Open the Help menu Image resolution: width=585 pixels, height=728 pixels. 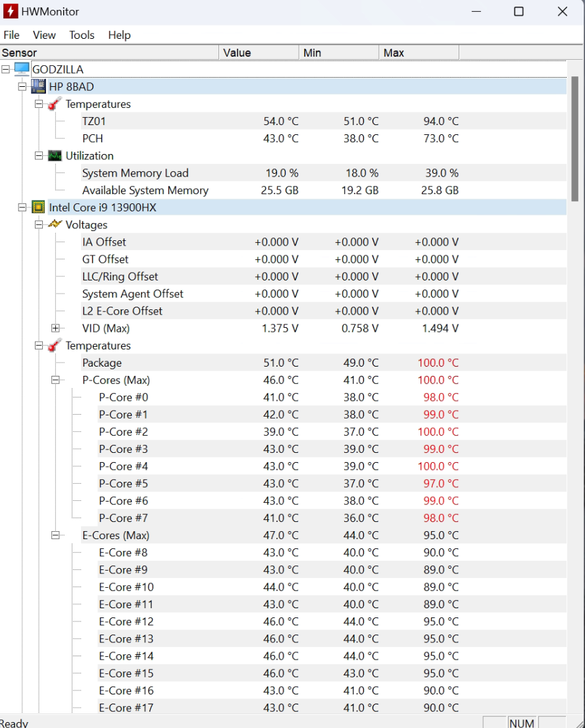click(119, 35)
